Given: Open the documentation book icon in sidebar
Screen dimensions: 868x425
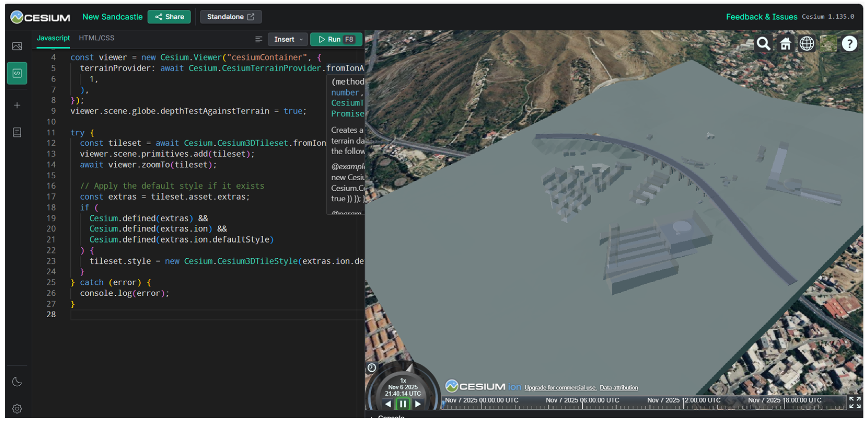Looking at the screenshot, I should 17,132.
